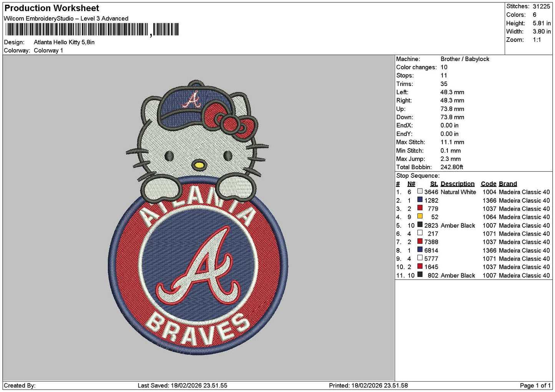Select the design name "Atlanta Hello Kitty 5,8in"
The image size is (555, 392).
coord(64,42)
